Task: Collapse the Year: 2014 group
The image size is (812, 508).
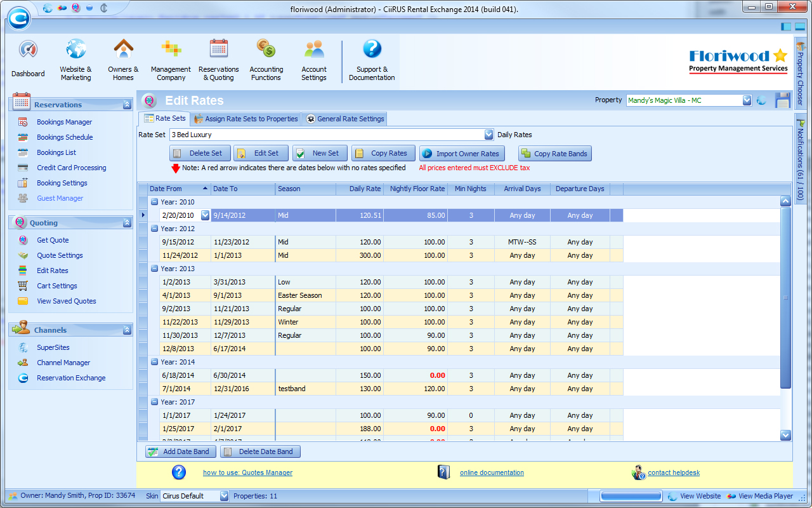Action: [x=154, y=362]
